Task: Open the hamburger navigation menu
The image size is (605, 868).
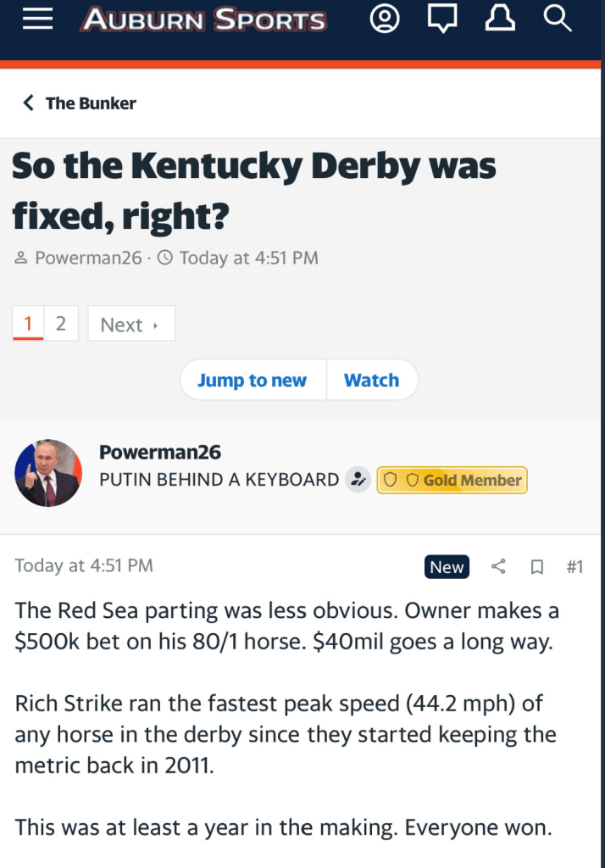Action: click(x=38, y=20)
